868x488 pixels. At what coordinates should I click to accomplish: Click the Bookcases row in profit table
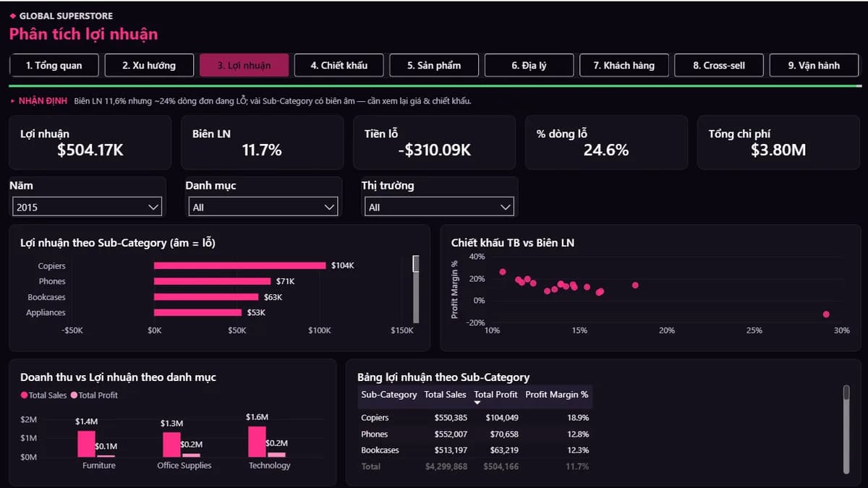point(475,450)
